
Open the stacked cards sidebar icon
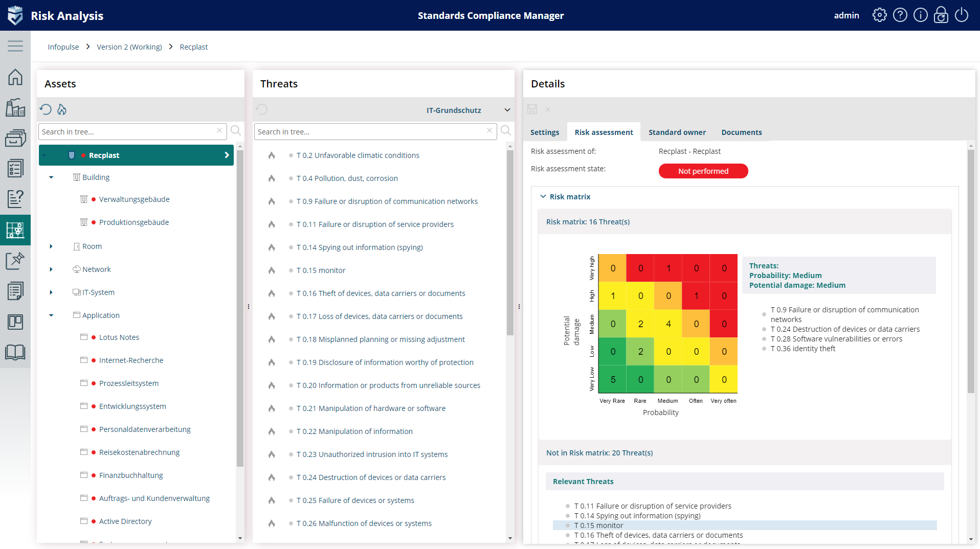click(x=15, y=138)
